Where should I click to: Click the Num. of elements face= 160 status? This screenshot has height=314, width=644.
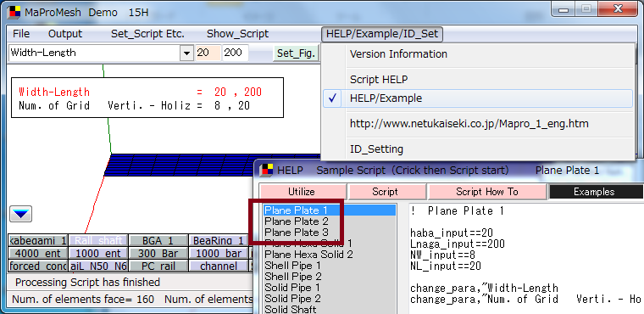pos(83,300)
